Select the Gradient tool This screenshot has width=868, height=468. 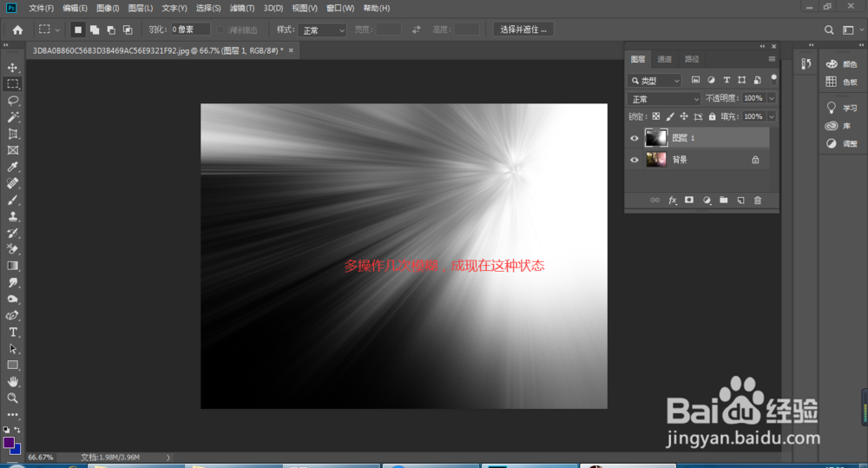pyautogui.click(x=13, y=266)
